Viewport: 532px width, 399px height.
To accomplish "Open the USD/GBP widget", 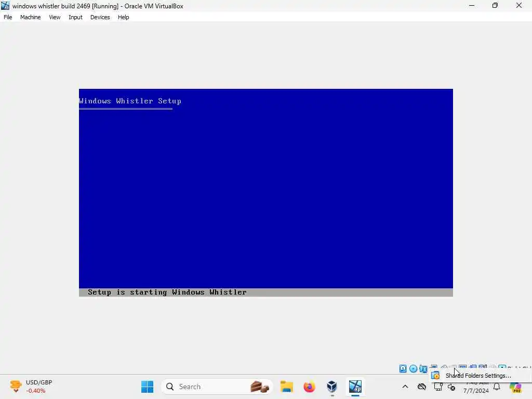I will pos(31,387).
